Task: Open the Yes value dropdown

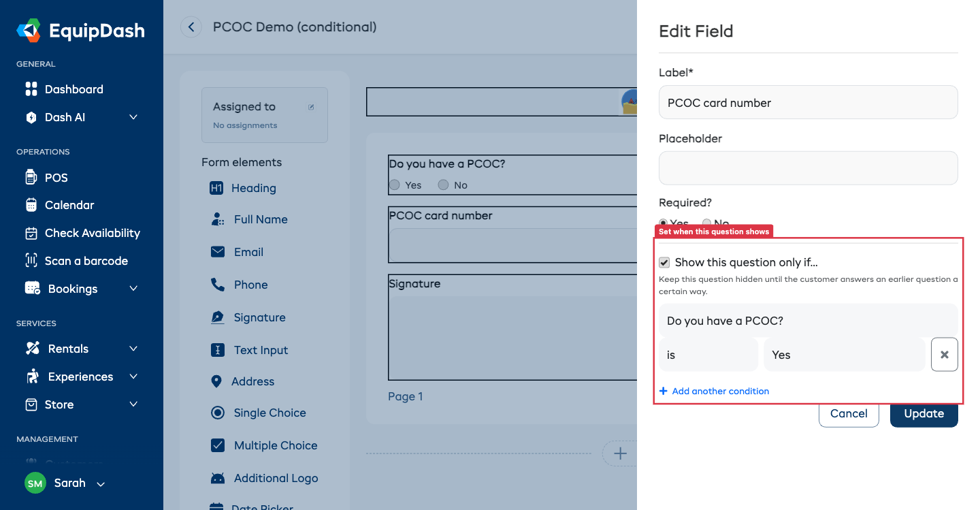Action: point(844,355)
